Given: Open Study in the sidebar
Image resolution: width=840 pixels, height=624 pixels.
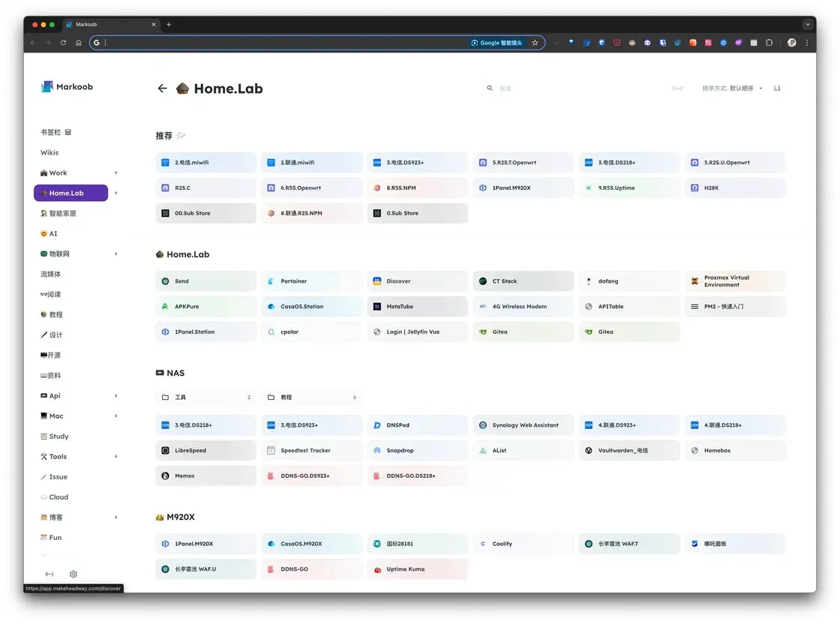Looking at the screenshot, I should click(x=55, y=436).
